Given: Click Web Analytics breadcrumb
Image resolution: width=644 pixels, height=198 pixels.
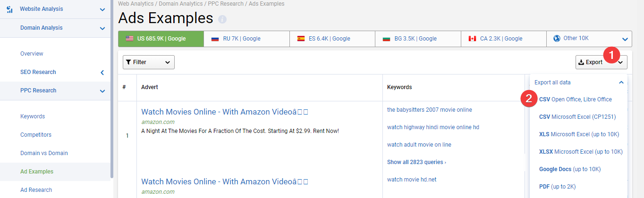Looking at the screenshot, I should [x=136, y=4].
